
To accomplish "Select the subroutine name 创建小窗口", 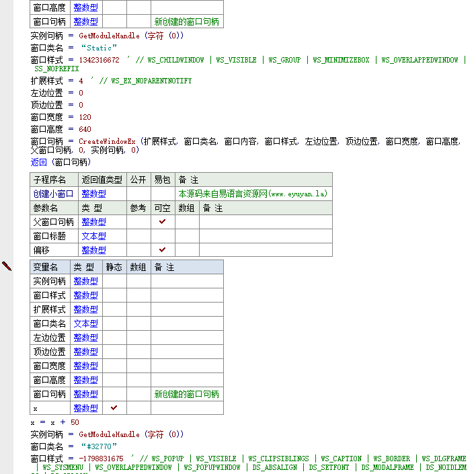I will [53, 194].
